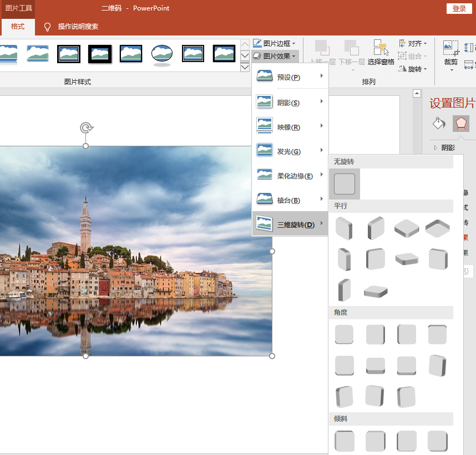Select second parallel rotation preset in first row

pyautogui.click(x=376, y=228)
